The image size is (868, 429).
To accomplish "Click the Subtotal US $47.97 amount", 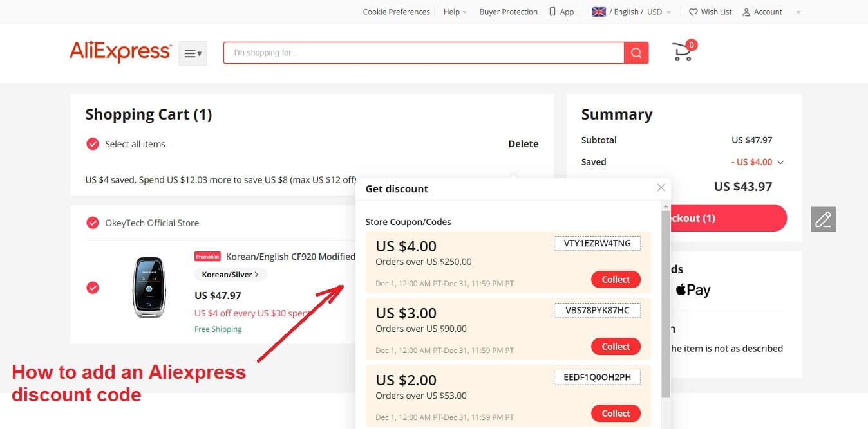I will [x=751, y=140].
